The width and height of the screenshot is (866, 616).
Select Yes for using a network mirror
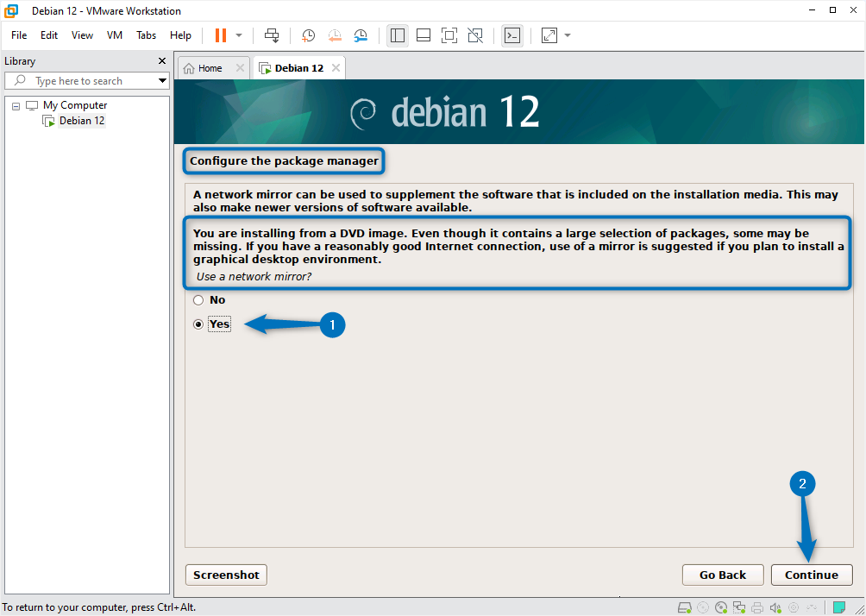197,324
